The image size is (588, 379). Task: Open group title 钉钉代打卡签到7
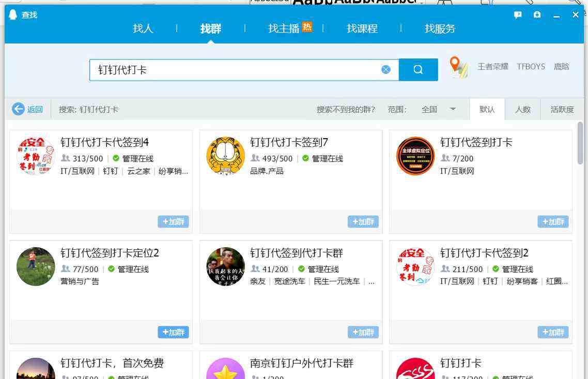click(x=289, y=142)
